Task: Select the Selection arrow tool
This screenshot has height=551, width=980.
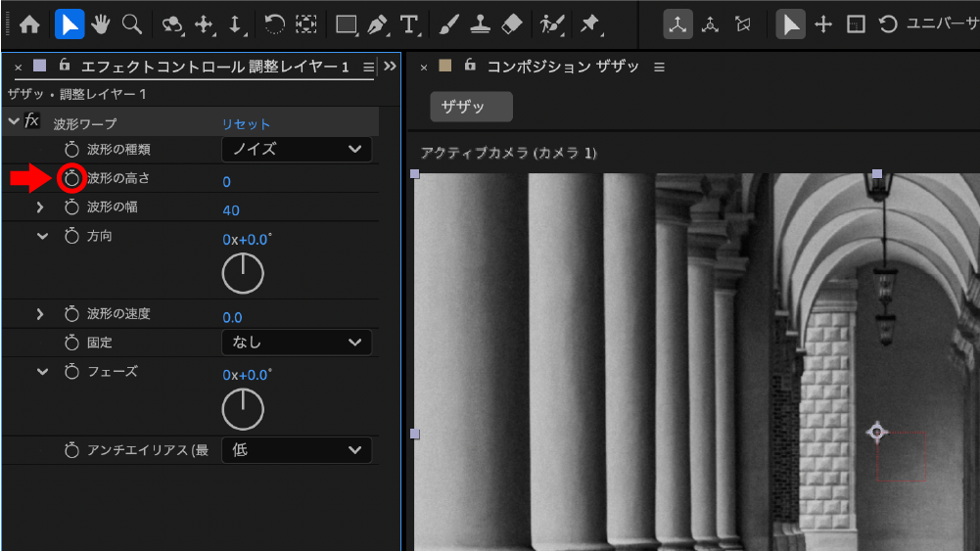Action: 70,24
